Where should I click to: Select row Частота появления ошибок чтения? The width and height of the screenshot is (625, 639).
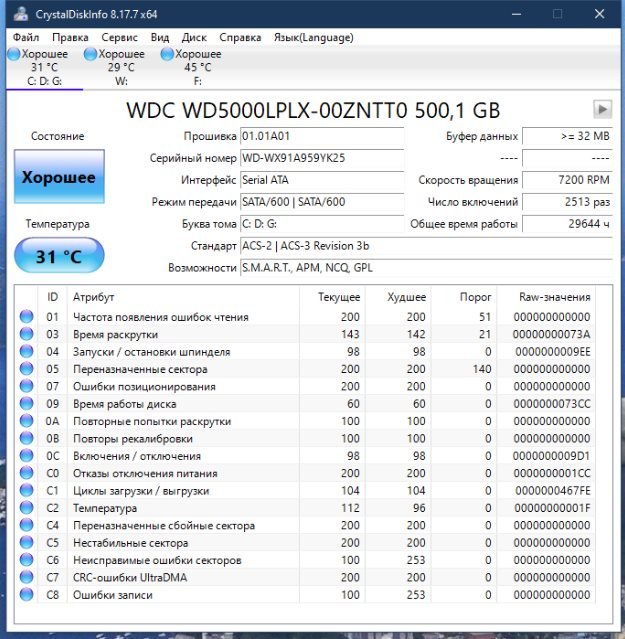click(x=306, y=317)
